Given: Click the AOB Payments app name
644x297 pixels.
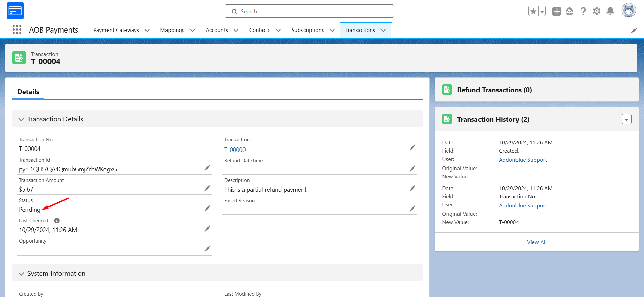Looking at the screenshot, I should pos(53,30).
